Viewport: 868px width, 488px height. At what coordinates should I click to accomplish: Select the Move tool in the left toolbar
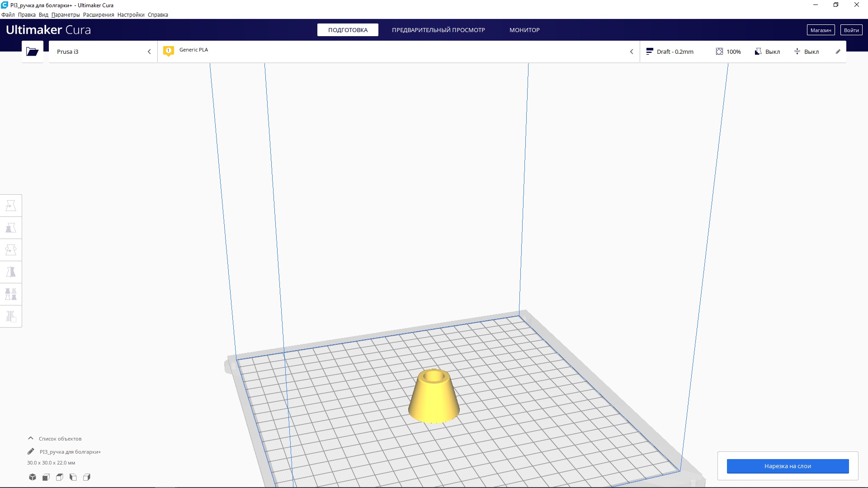point(11,206)
